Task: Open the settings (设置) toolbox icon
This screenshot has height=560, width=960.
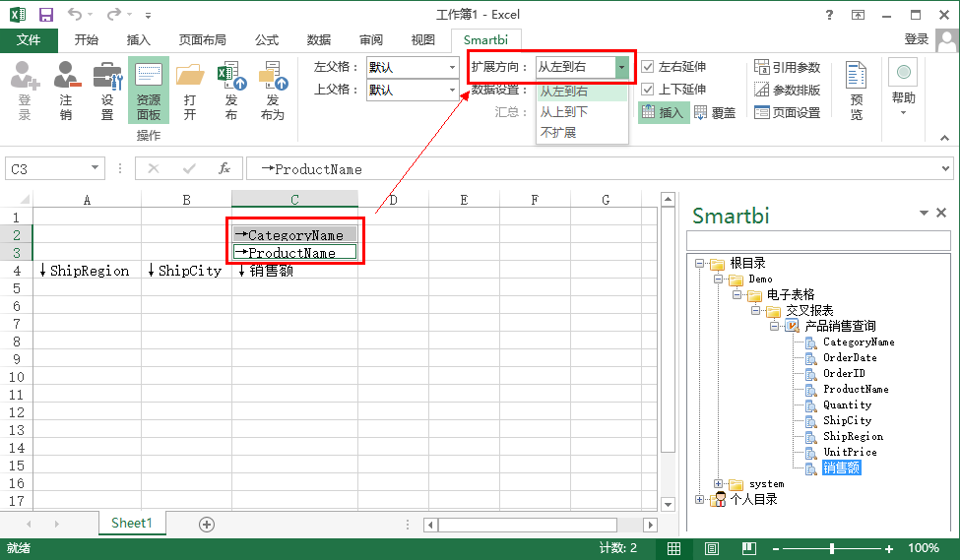Action: (107, 90)
